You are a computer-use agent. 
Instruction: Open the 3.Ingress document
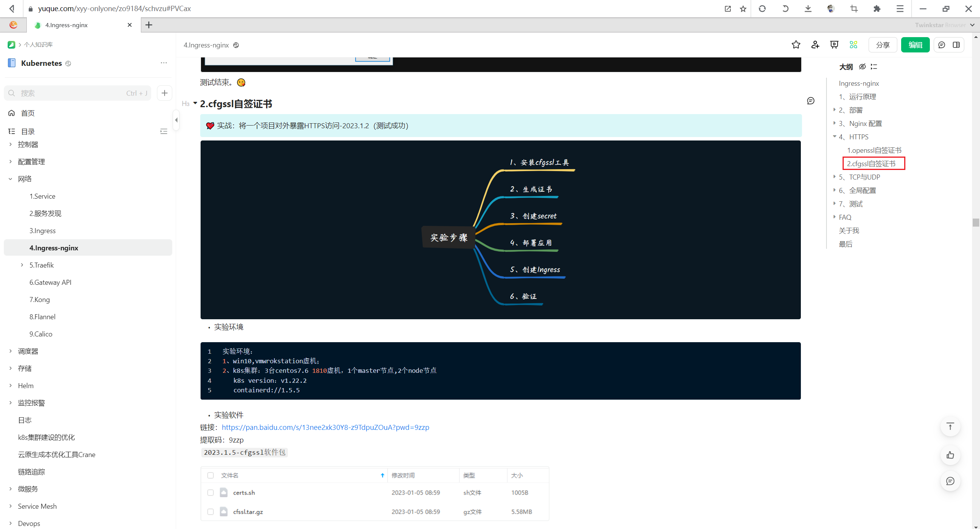(42, 230)
